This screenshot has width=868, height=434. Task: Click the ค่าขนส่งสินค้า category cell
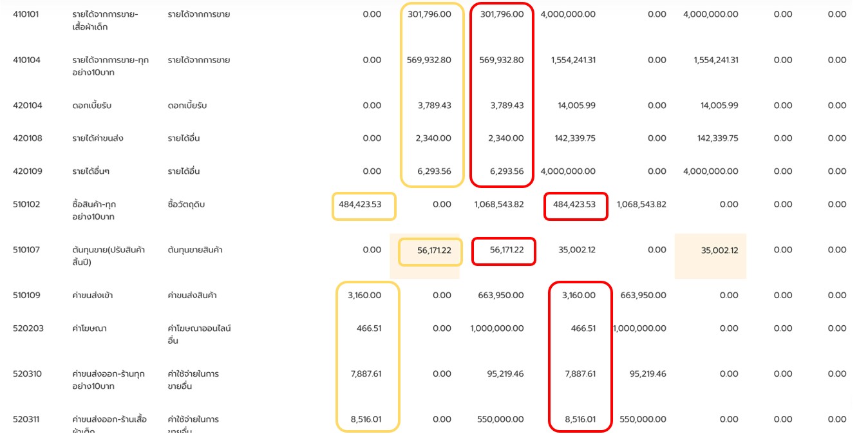pyautogui.click(x=192, y=296)
